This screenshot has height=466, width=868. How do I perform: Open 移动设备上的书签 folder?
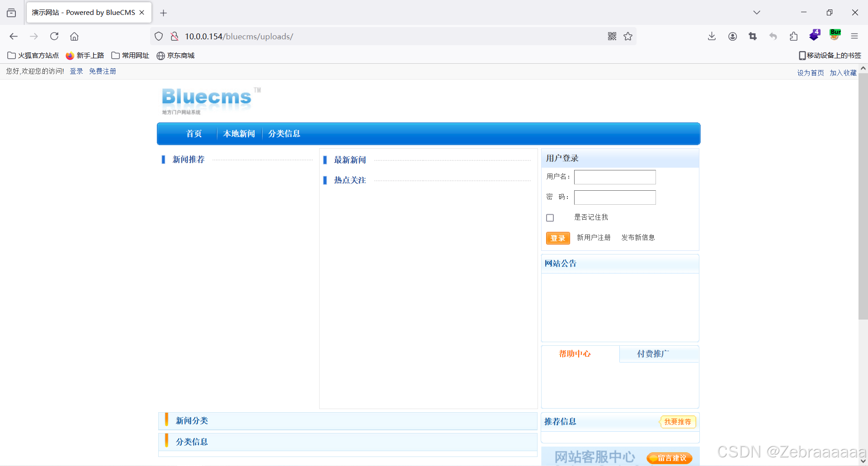pos(830,55)
